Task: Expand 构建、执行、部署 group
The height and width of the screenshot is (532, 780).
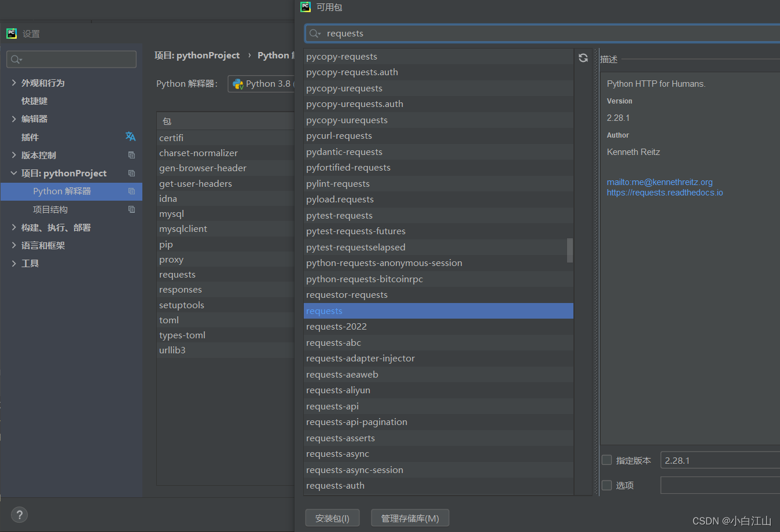Action: (14, 227)
